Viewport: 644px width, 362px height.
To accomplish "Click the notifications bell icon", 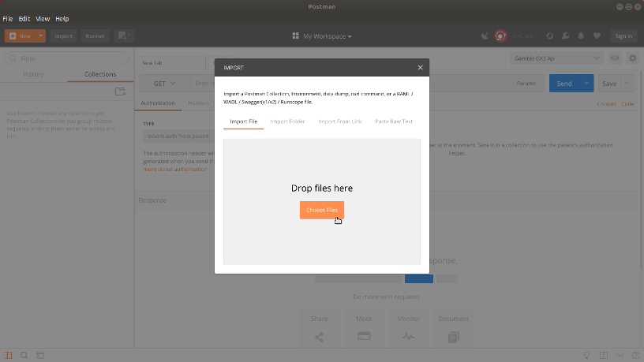I will (581, 35).
